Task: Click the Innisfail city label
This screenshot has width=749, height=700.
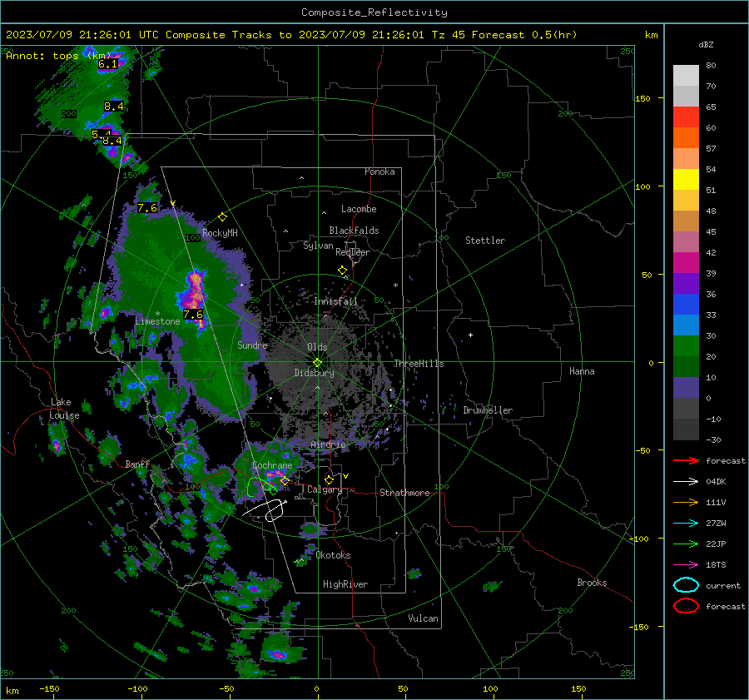Action: click(x=335, y=301)
